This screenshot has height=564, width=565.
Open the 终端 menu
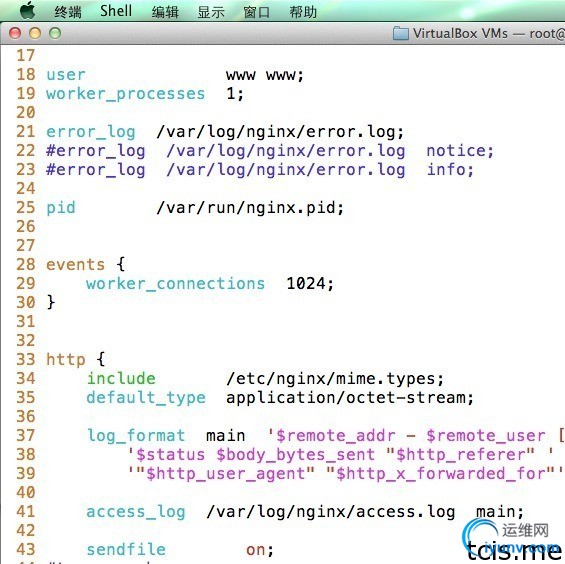pos(68,12)
